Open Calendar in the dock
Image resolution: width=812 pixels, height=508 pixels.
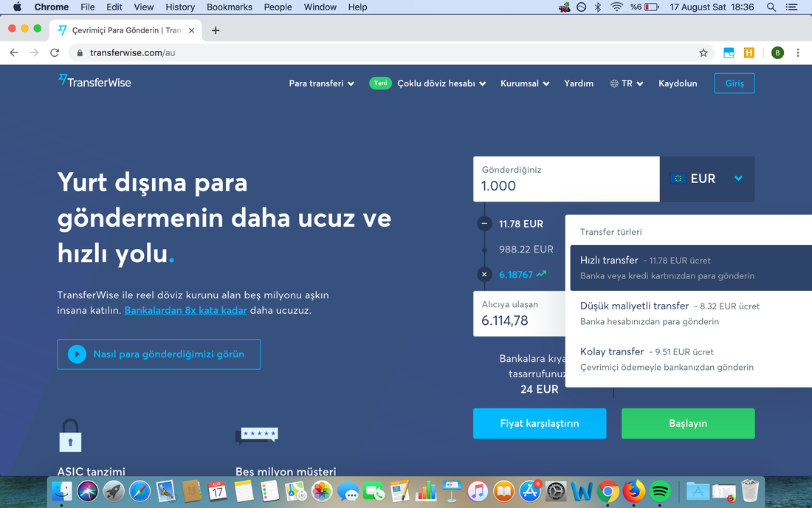218,491
